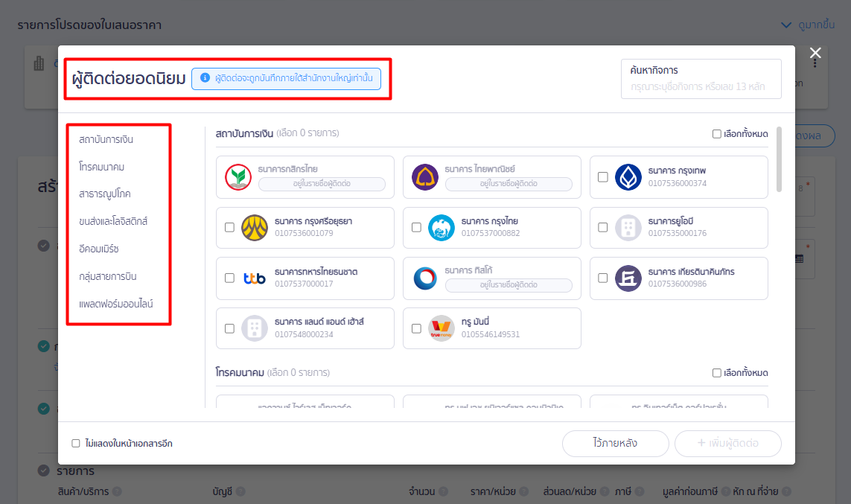Image resolution: width=851 pixels, height=504 pixels.
Task: Click help icon next to ภาษี
Action: coord(640,491)
